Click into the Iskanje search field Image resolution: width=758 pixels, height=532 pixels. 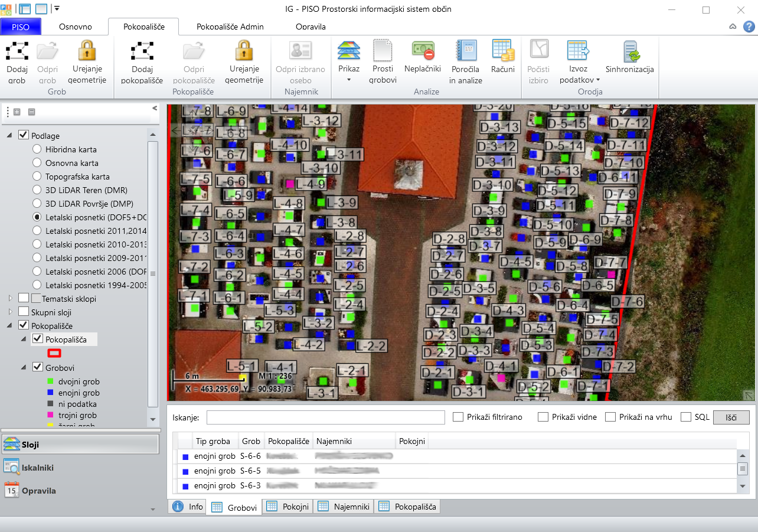pyautogui.click(x=325, y=417)
